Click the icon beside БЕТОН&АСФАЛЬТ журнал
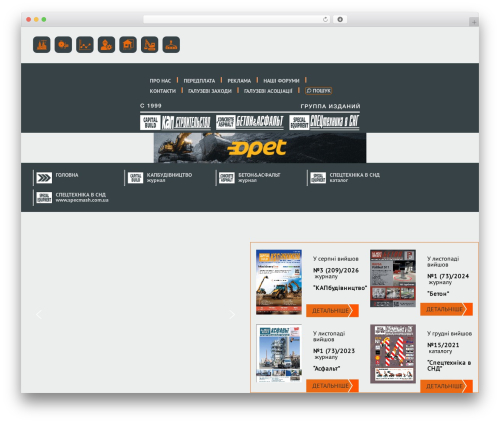The image size is (500, 423). point(227,178)
